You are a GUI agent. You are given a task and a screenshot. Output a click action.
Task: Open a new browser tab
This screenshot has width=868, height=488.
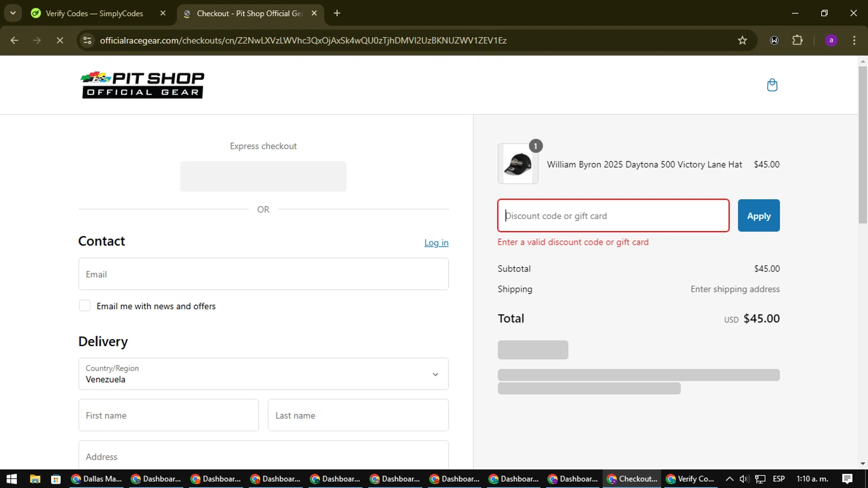tap(337, 13)
